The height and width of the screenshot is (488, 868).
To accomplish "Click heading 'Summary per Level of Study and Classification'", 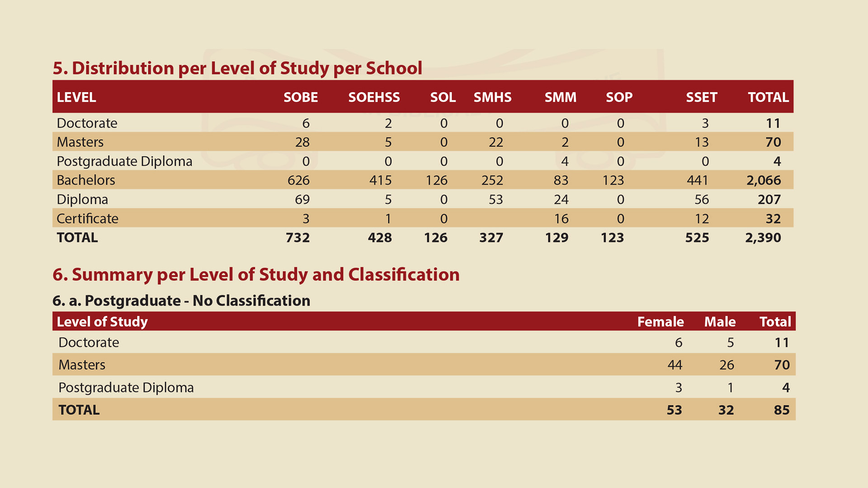I will 256,274.
